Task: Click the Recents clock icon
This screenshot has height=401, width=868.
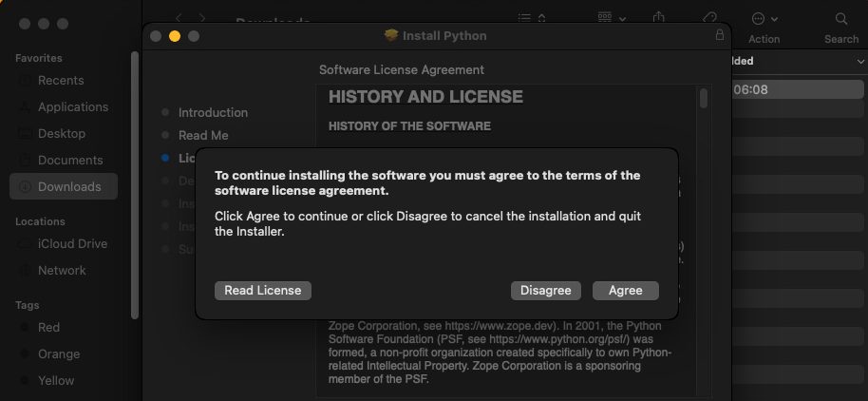Action: click(25, 81)
